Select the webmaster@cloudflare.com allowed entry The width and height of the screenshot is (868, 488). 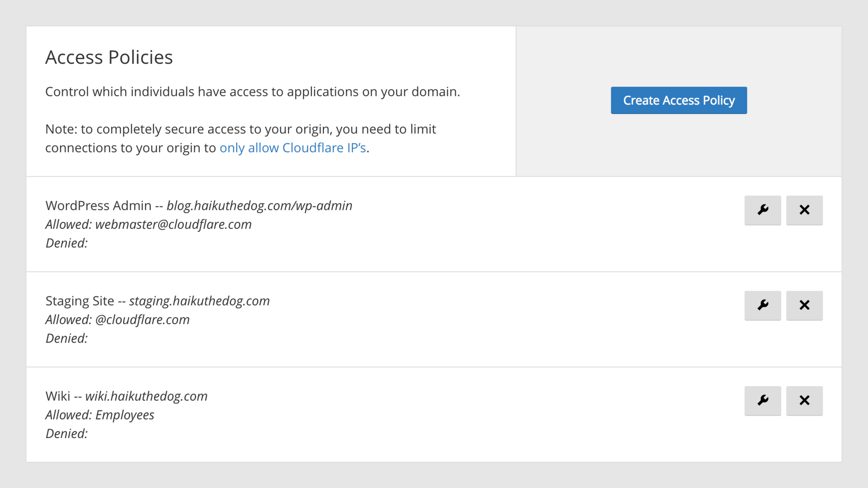(x=173, y=224)
